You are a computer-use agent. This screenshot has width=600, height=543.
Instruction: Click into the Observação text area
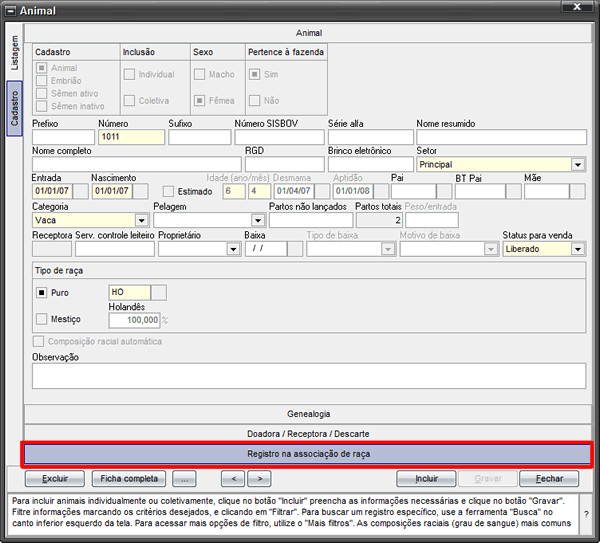309,376
